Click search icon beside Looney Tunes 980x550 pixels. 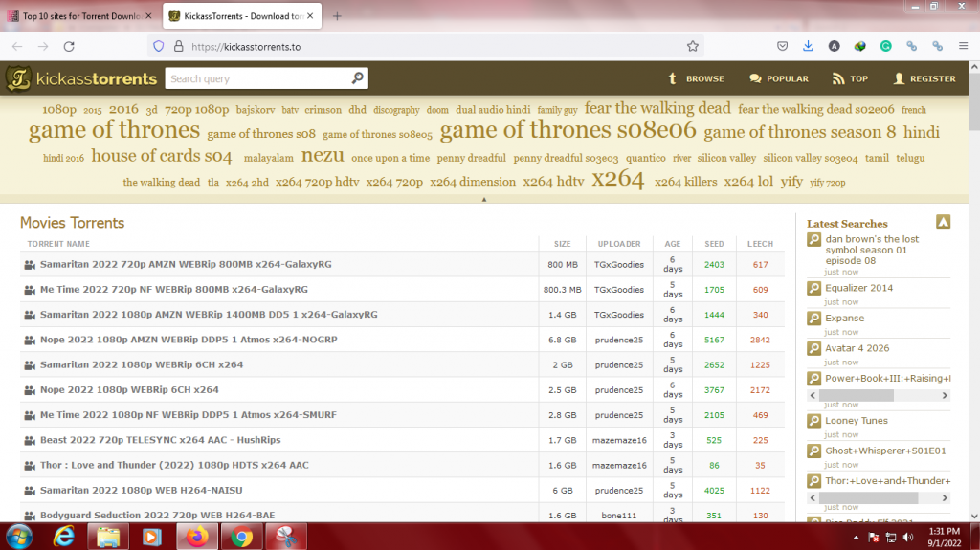pos(813,421)
